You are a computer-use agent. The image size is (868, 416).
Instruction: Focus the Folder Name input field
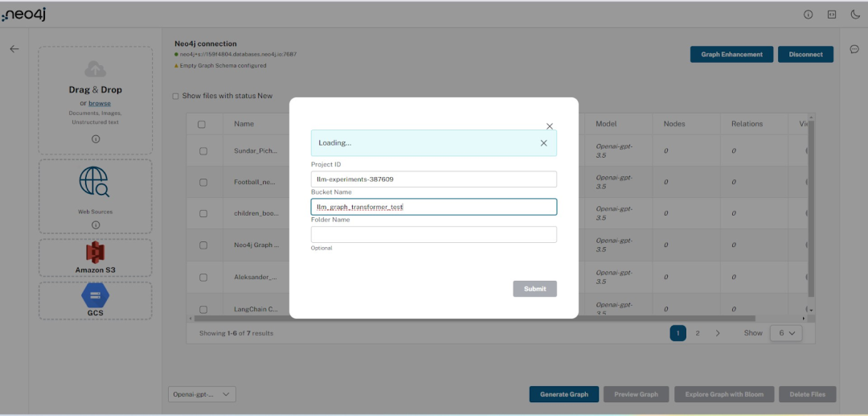[433, 234]
